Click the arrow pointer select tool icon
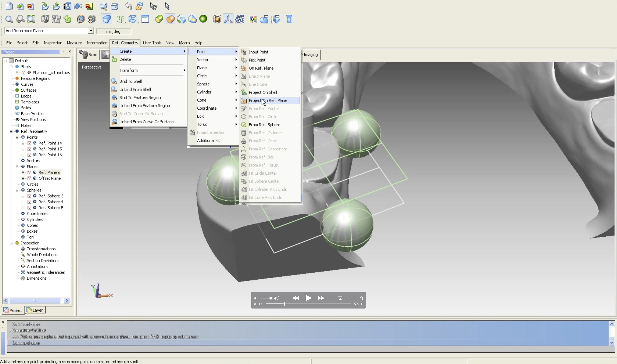617x364 pixels. pyautogui.click(x=167, y=6)
